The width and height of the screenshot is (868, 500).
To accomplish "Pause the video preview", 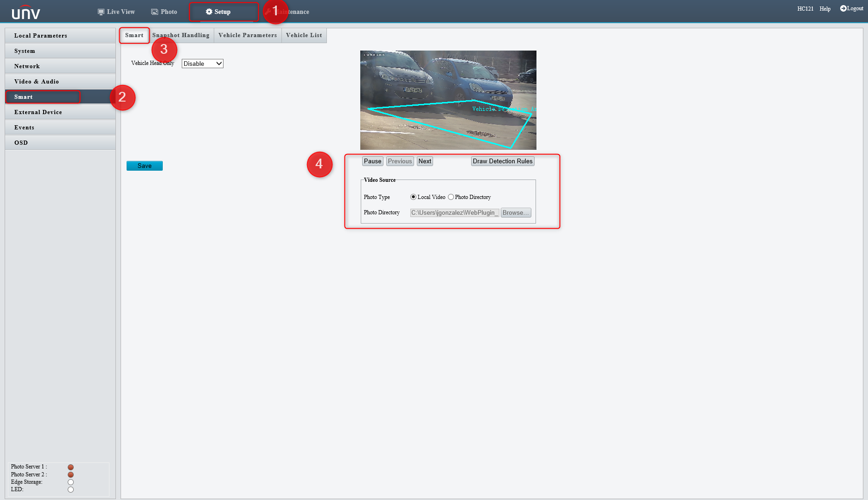I will [x=372, y=161].
